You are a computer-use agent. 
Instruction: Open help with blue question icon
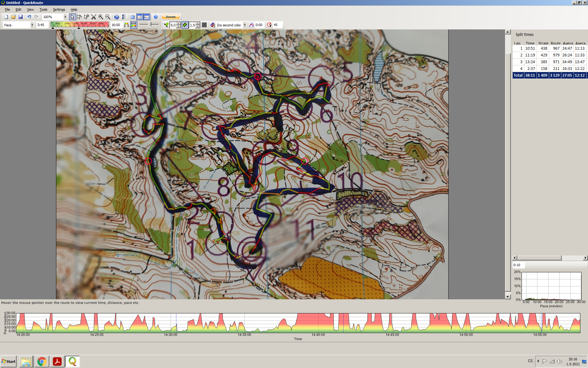click(x=156, y=17)
